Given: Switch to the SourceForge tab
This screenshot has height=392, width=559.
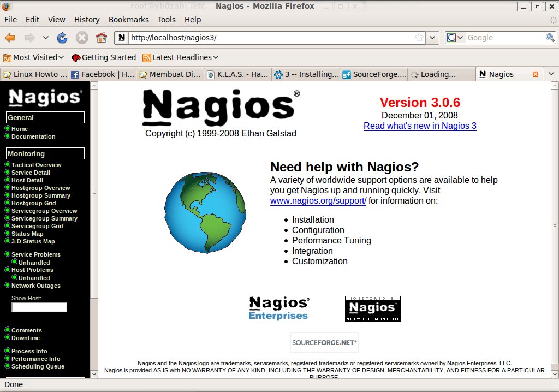Looking at the screenshot, I should click(373, 74).
